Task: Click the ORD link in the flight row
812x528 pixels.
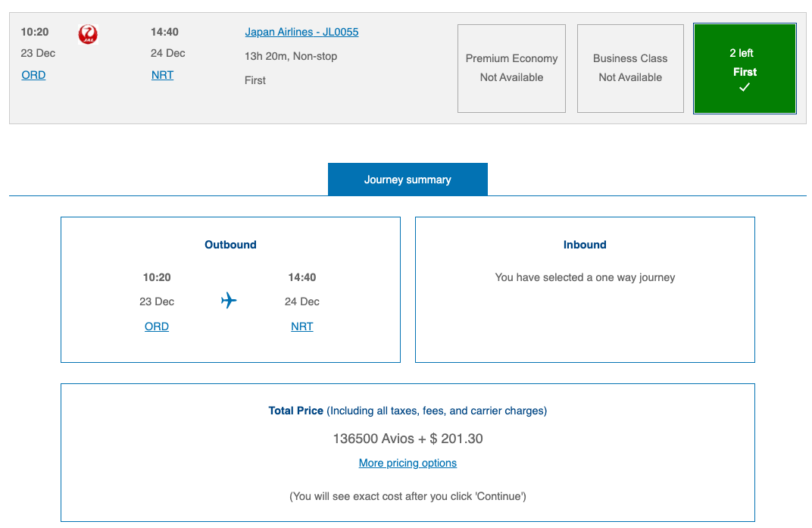Action: pos(33,75)
